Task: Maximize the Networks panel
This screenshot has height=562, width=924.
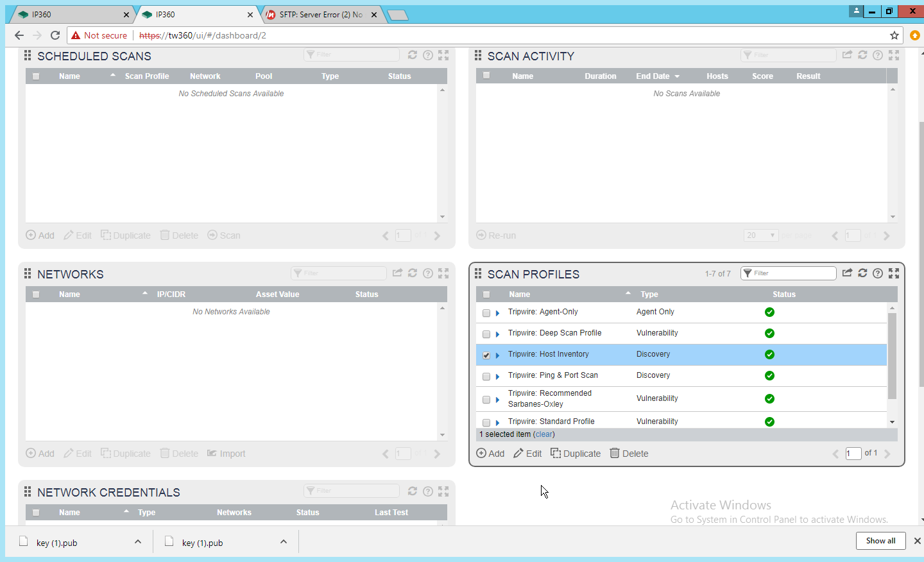Action: click(443, 273)
